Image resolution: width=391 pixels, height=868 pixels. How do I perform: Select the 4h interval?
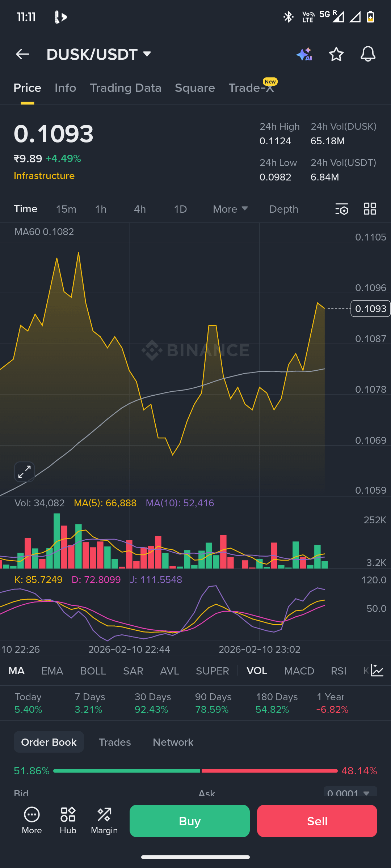pyautogui.click(x=140, y=209)
